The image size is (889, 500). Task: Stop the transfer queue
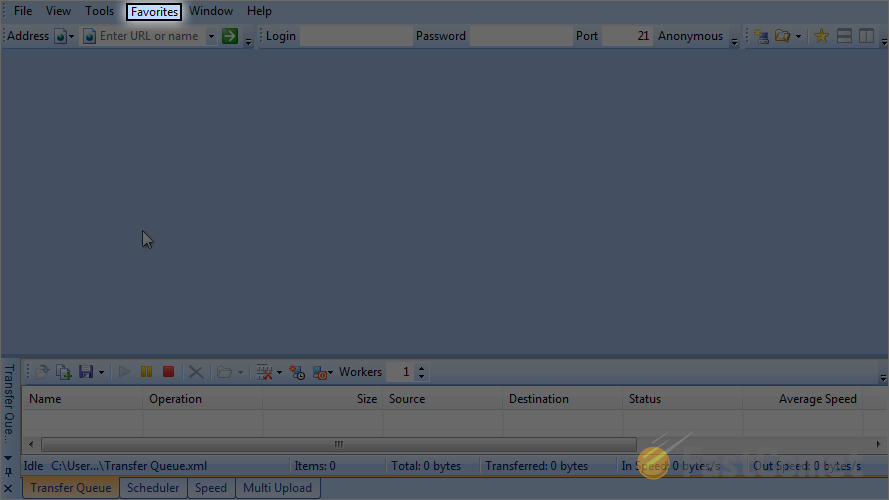click(x=168, y=372)
